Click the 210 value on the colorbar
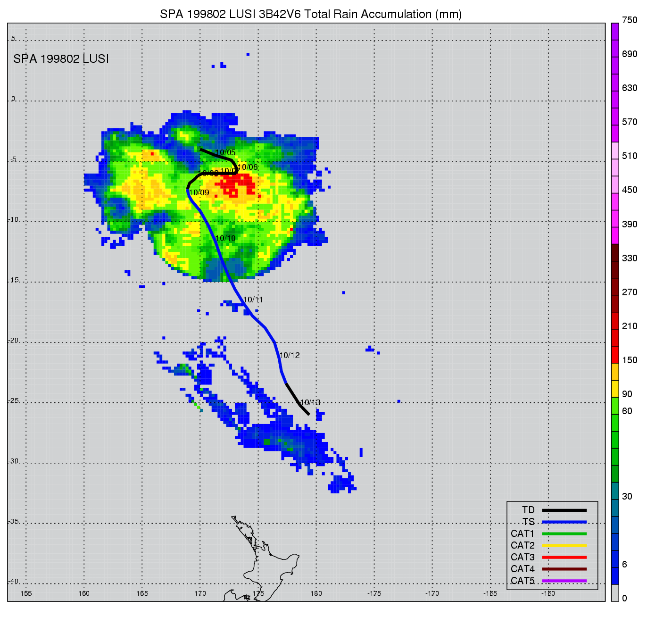Screen dimensions: 672x625 [x=630, y=326]
